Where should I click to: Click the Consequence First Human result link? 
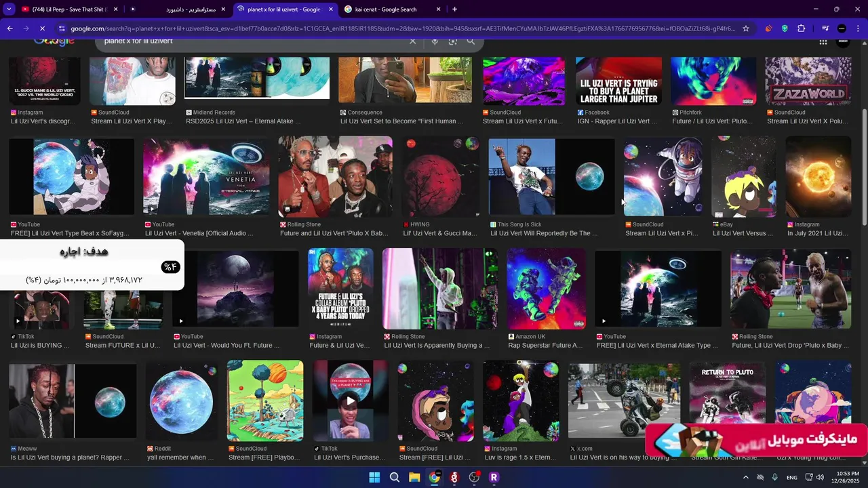[401, 121]
